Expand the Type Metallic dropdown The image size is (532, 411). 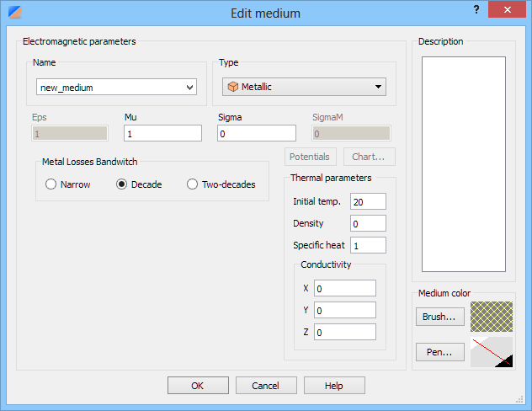pos(305,87)
